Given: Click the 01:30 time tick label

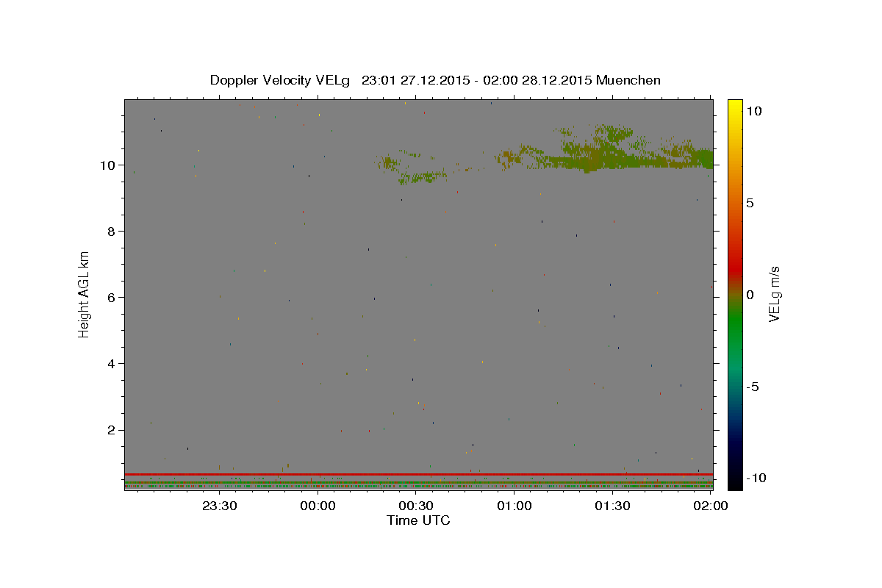Looking at the screenshot, I should [x=612, y=506].
